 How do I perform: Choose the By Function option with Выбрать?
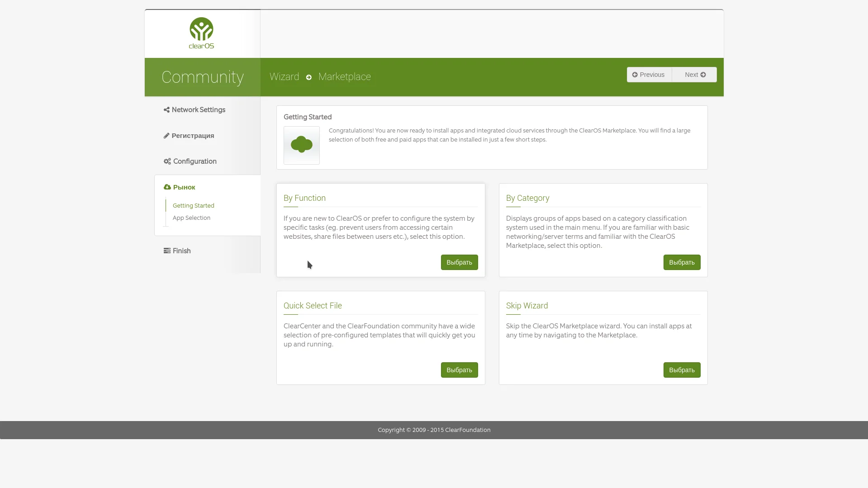[459, 262]
